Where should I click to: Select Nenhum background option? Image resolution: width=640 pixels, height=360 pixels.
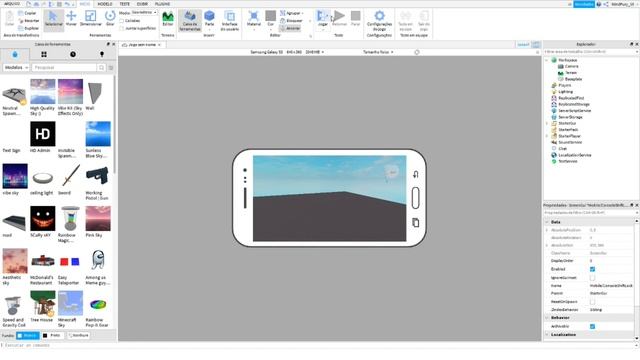tap(78, 336)
